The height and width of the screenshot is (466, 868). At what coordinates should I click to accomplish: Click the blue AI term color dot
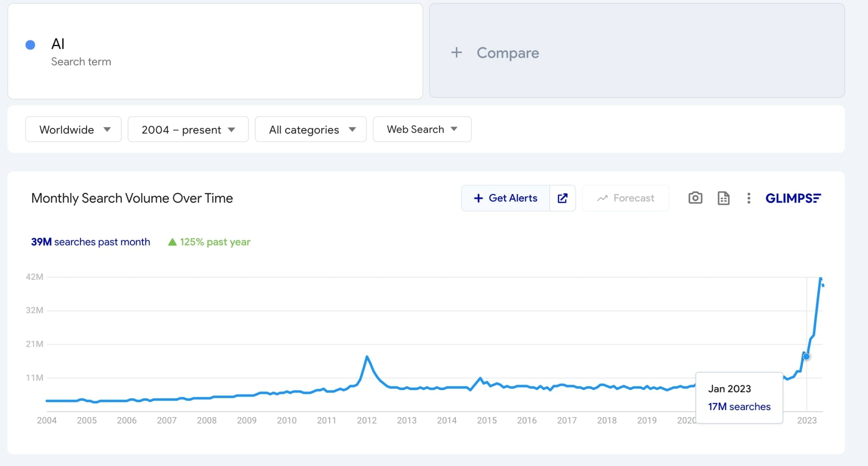click(x=30, y=45)
